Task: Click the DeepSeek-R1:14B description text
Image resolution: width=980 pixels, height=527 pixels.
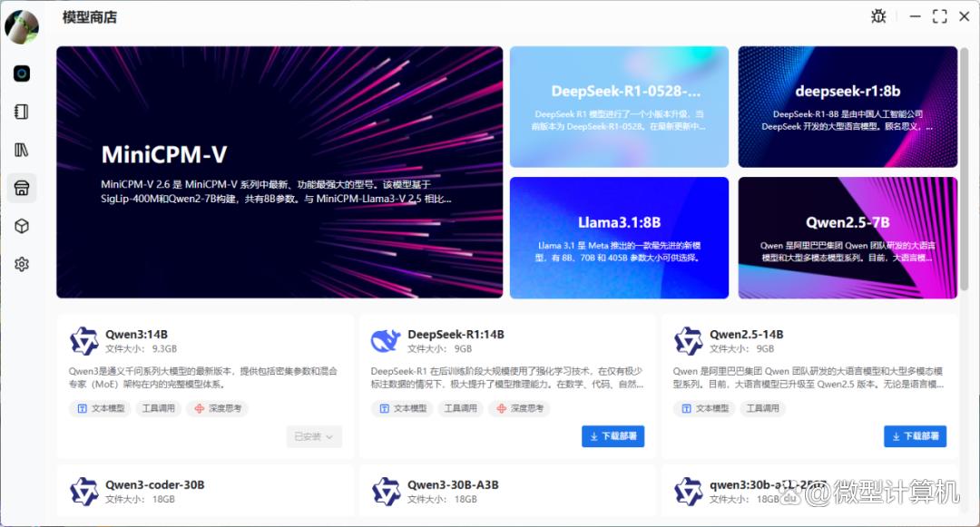Action: coord(507,377)
